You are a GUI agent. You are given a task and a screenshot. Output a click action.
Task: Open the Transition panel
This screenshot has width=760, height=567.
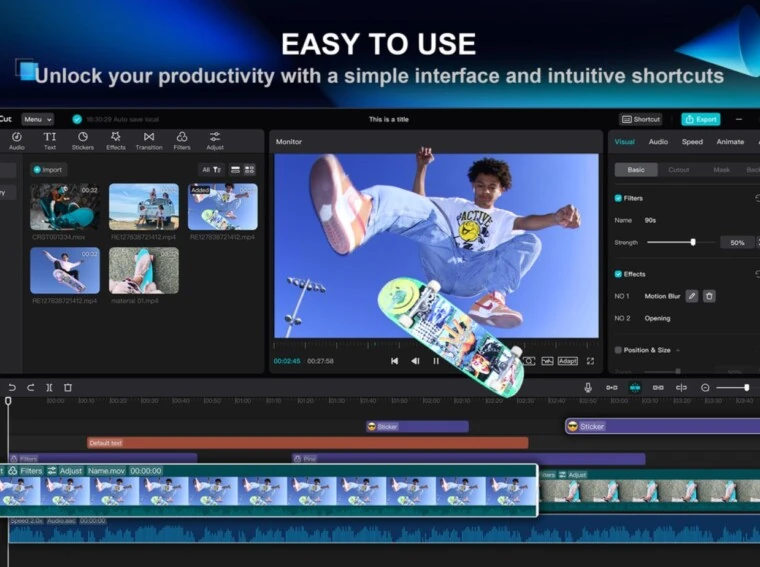pos(149,141)
